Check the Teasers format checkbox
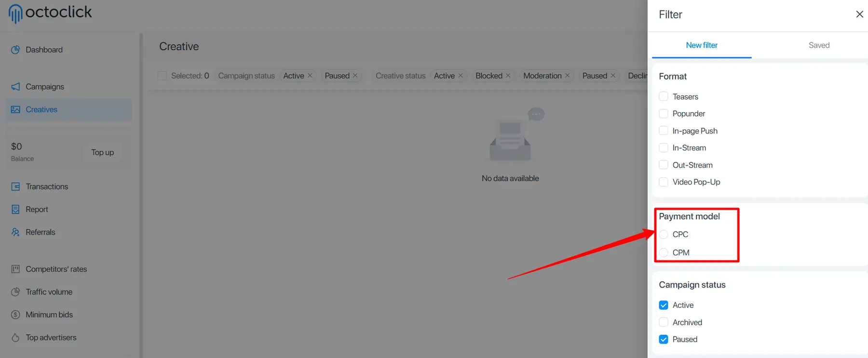868x358 pixels. pos(664,96)
